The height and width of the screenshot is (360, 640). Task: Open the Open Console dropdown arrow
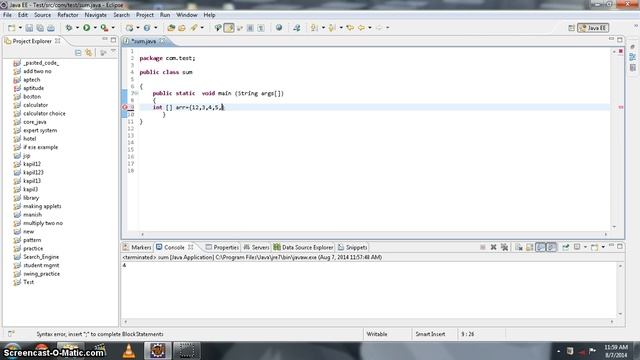[603, 247]
